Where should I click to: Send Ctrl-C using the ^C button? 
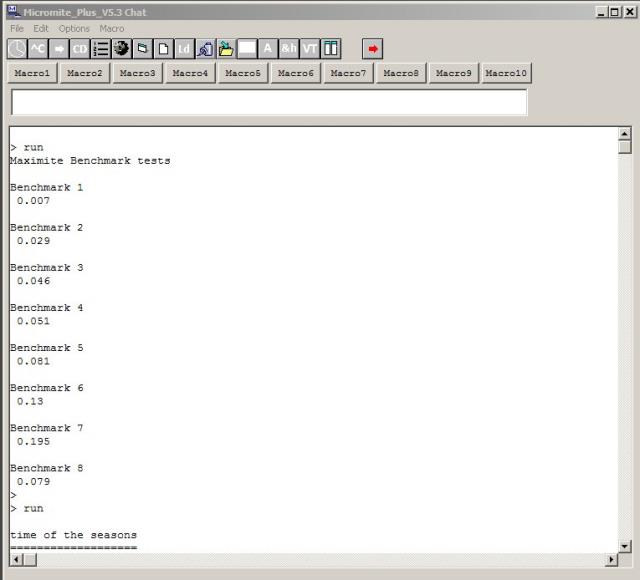tap(38, 49)
